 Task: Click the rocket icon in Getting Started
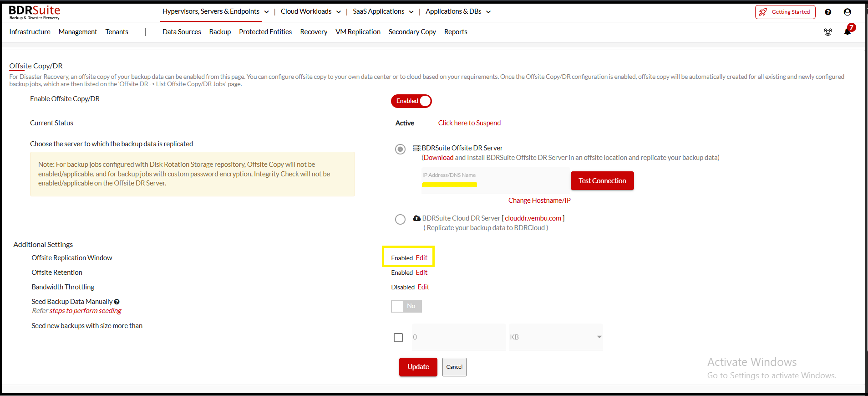[763, 12]
